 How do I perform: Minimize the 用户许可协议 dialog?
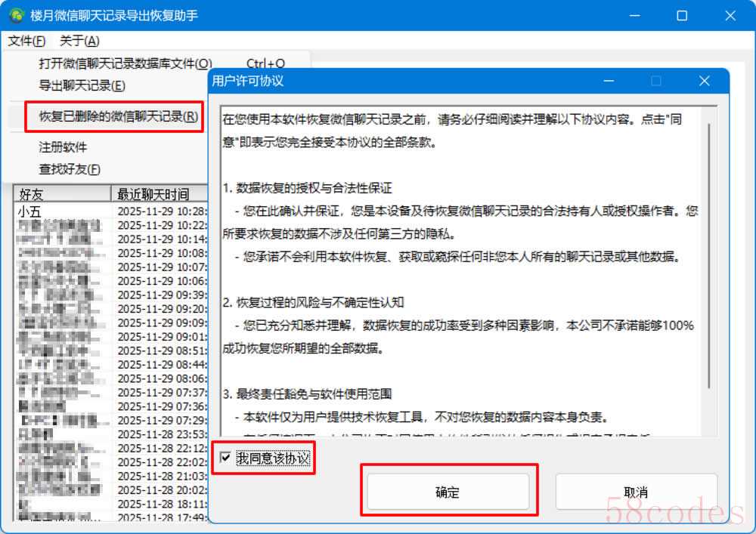point(608,81)
